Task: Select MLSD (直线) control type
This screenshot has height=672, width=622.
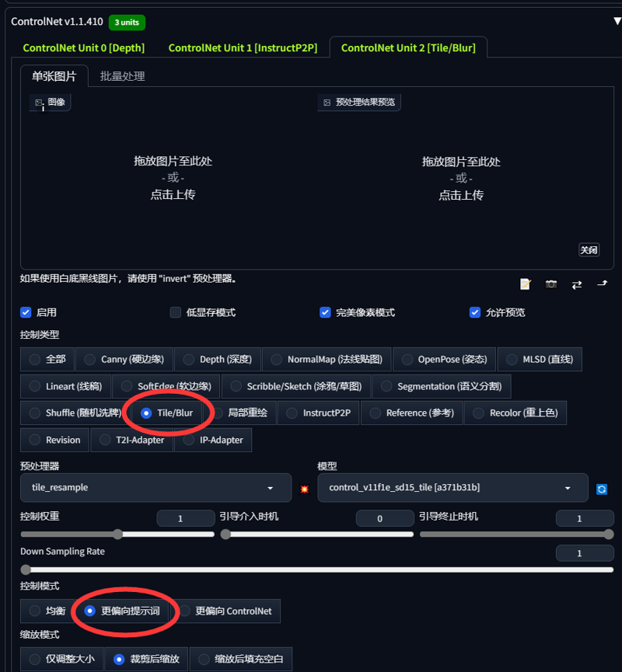Action: pyautogui.click(x=540, y=359)
